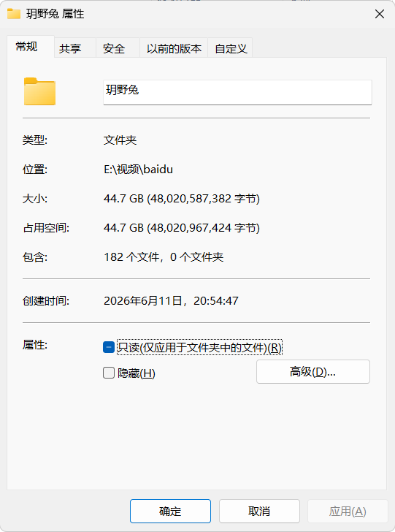Image resolution: width=395 pixels, height=532 pixels.
Task: Toggle the 只读 read-only checkbox
Action: tap(109, 347)
